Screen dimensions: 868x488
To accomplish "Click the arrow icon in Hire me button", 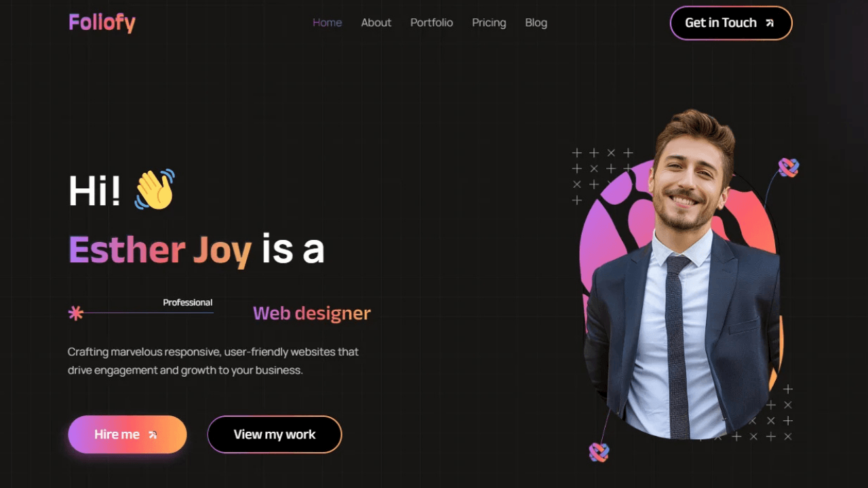I will pos(153,435).
